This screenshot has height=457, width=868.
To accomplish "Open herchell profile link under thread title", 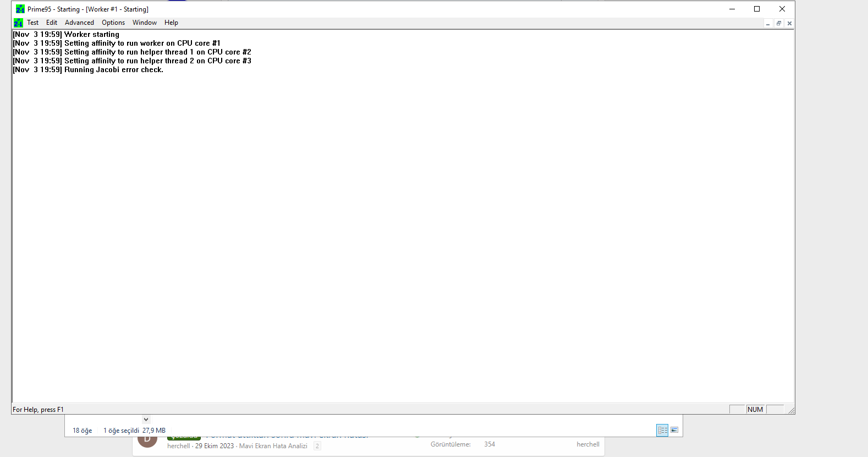I will (179, 446).
